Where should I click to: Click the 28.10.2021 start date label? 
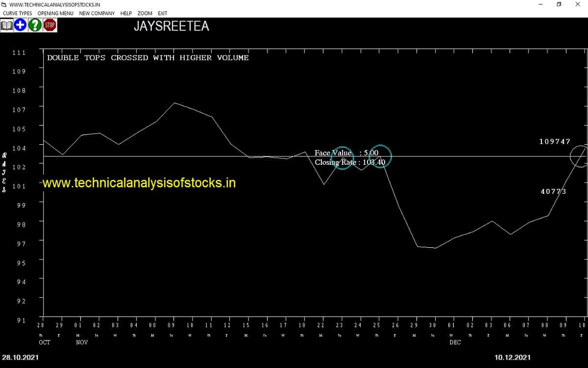coord(20,358)
